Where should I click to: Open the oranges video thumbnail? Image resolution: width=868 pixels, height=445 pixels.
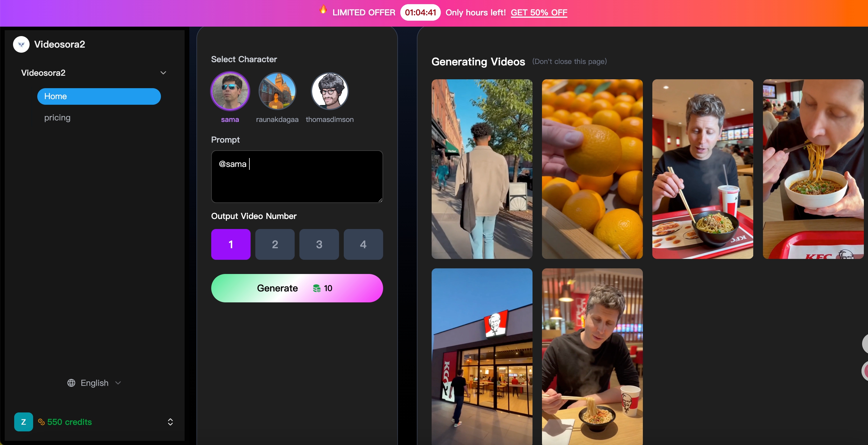tap(592, 169)
